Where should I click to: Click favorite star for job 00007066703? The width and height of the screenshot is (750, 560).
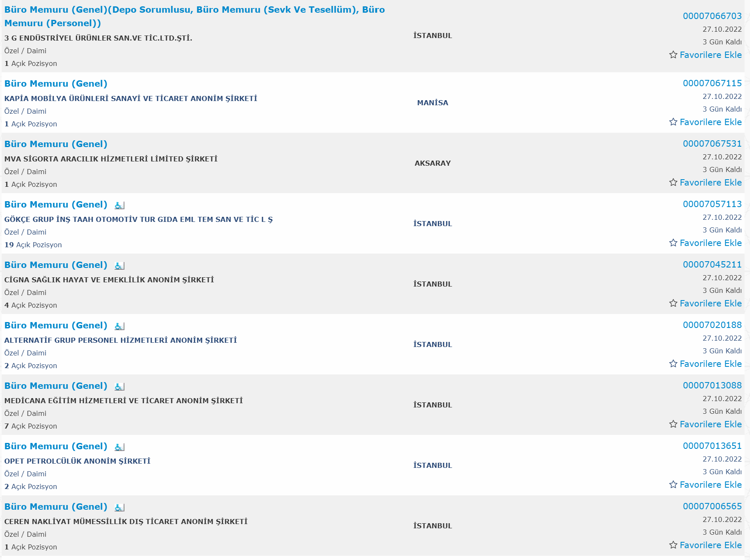[673, 55]
